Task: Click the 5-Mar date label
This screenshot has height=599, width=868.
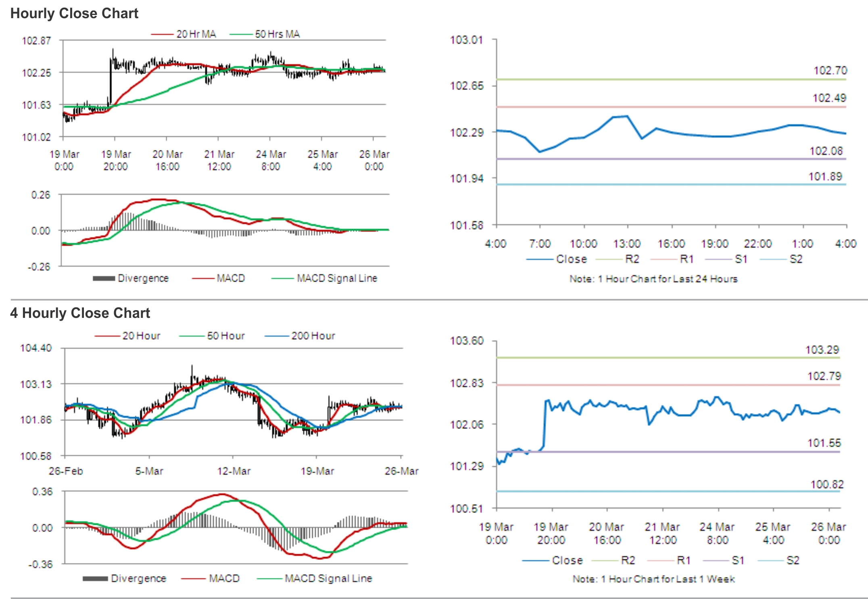Action: 149,471
